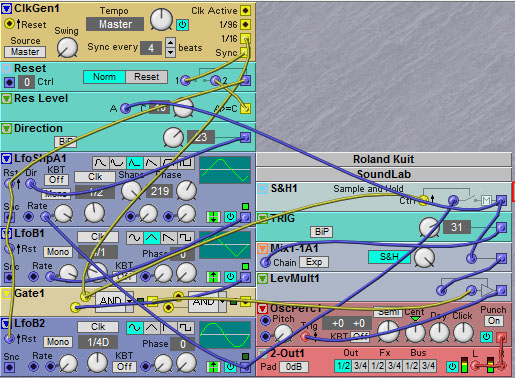Click the LfoB1 output polarity arrow icon
The image size is (515, 378).
[213, 277]
